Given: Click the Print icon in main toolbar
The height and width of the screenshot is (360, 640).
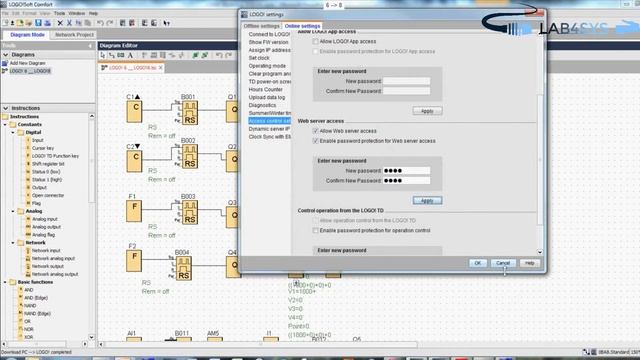Looking at the screenshot, I should click(47, 23).
